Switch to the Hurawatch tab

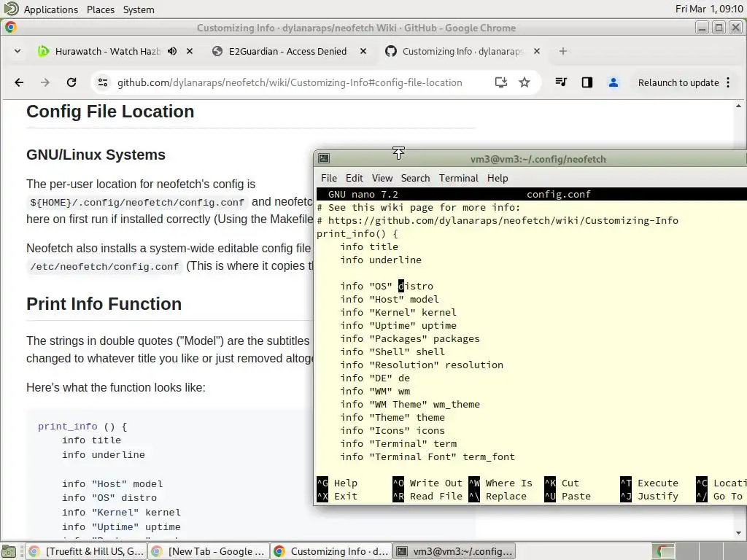point(108,51)
